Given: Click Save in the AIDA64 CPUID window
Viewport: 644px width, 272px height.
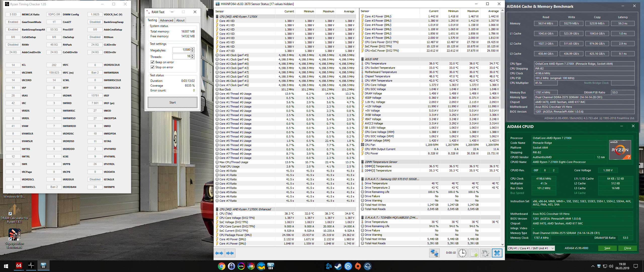Looking at the screenshot, I should (x=607, y=248).
